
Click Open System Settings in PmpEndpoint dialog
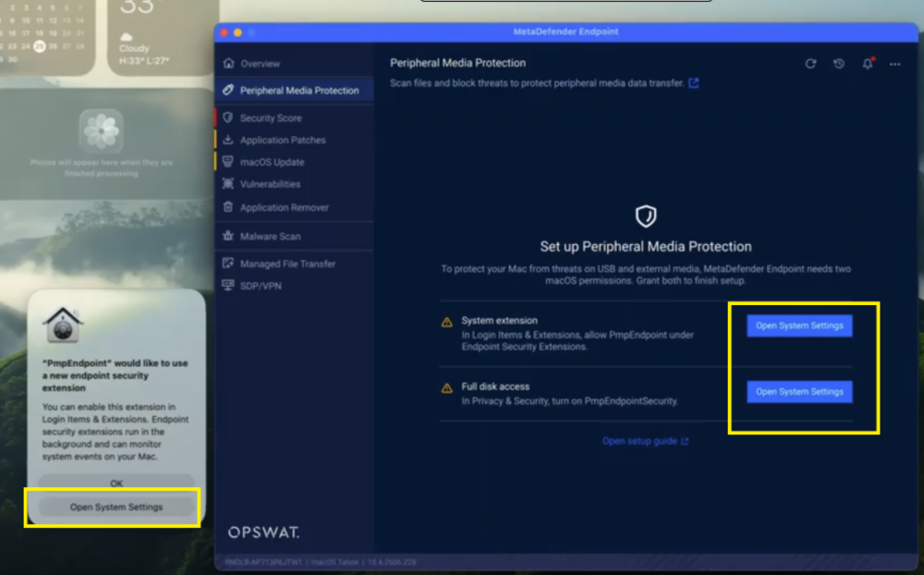pos(116,508)
